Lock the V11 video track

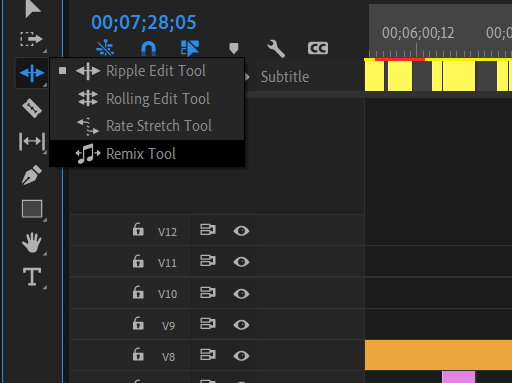(x=138, y=261)
